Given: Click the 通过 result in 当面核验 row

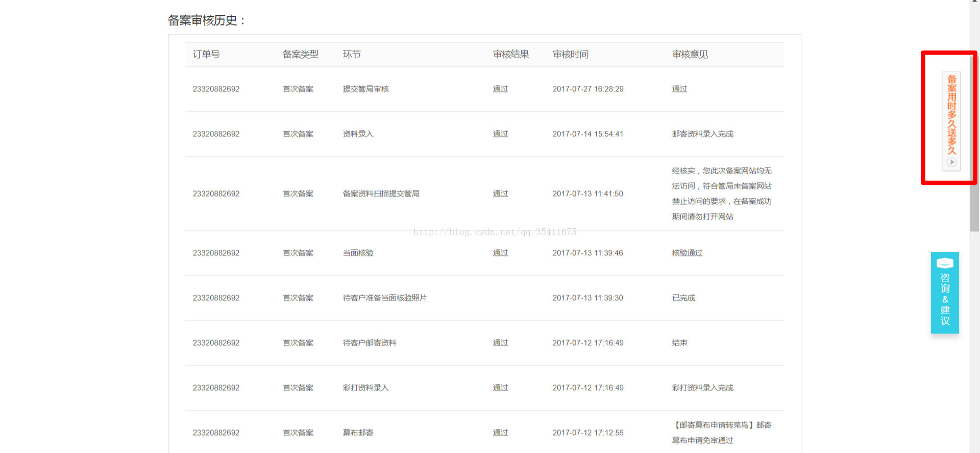Looking at the screenshot, I should [501, 253].
